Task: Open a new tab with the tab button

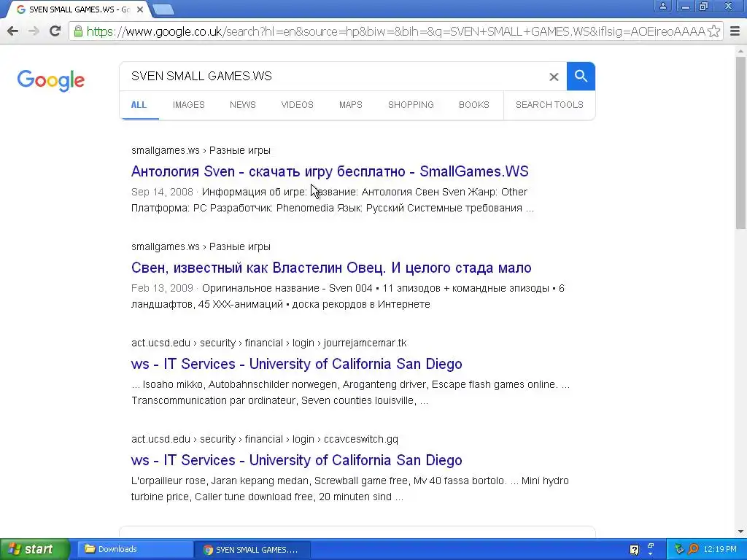Action: click(x=163, y=9)
